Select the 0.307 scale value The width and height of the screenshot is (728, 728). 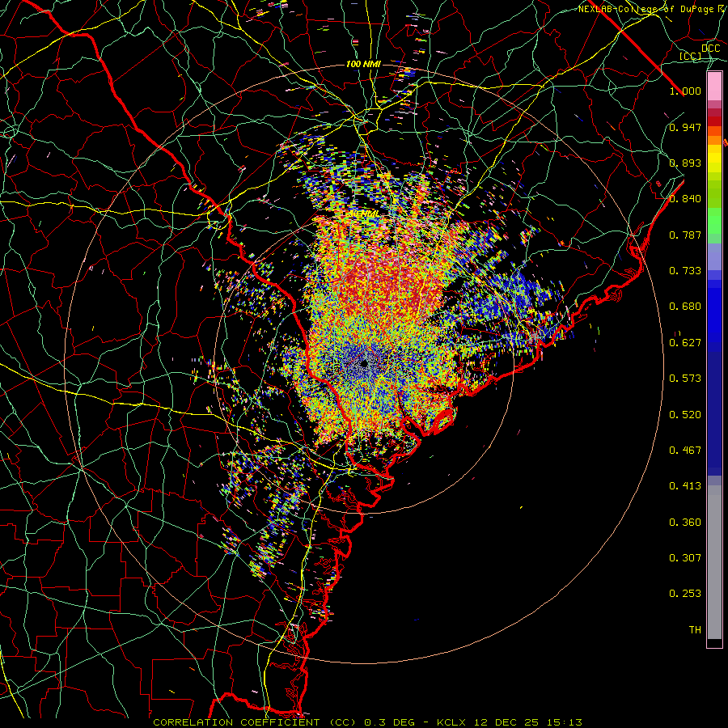(685, 558)
